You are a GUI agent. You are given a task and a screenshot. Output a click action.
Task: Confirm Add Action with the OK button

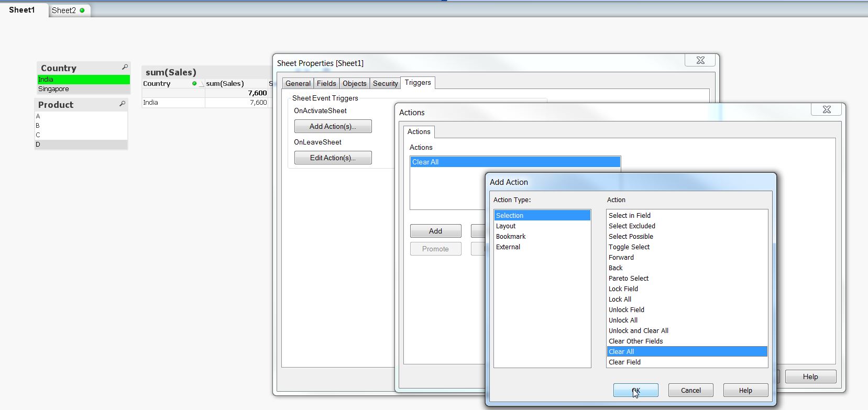(635, 391)
